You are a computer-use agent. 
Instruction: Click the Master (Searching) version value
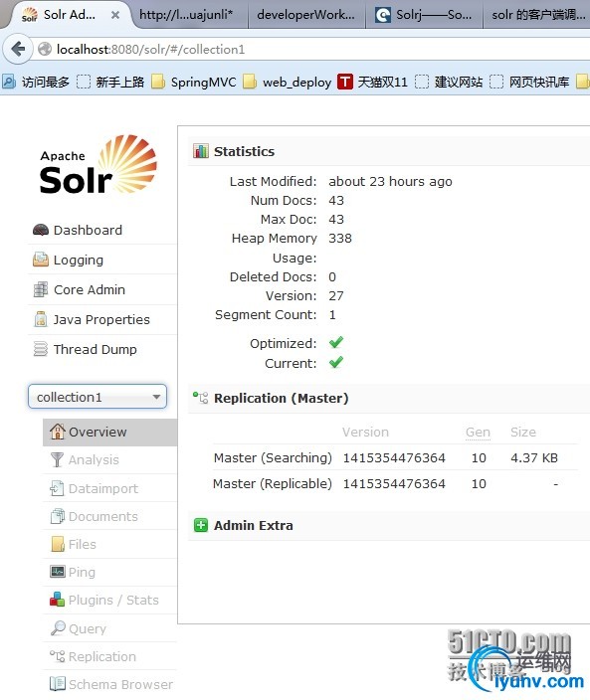pyautogui.click(x=394, y=458)
